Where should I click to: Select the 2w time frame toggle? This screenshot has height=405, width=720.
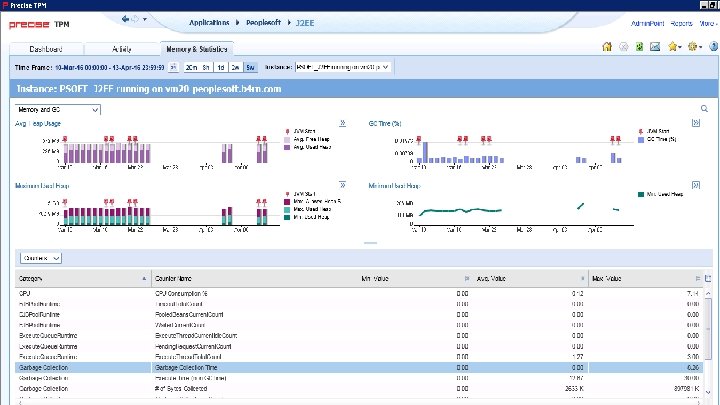point(235,67)
